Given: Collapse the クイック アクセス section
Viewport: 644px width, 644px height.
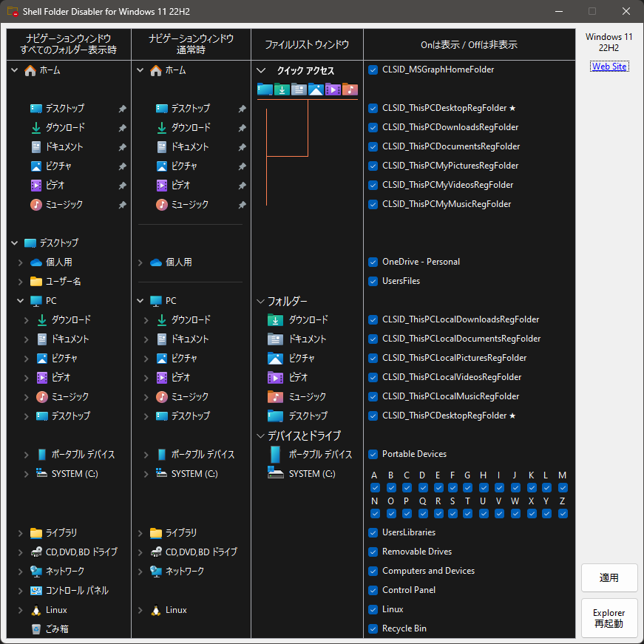Looking at the screenshot, I should pyautogui.click(x=261, y=70).
